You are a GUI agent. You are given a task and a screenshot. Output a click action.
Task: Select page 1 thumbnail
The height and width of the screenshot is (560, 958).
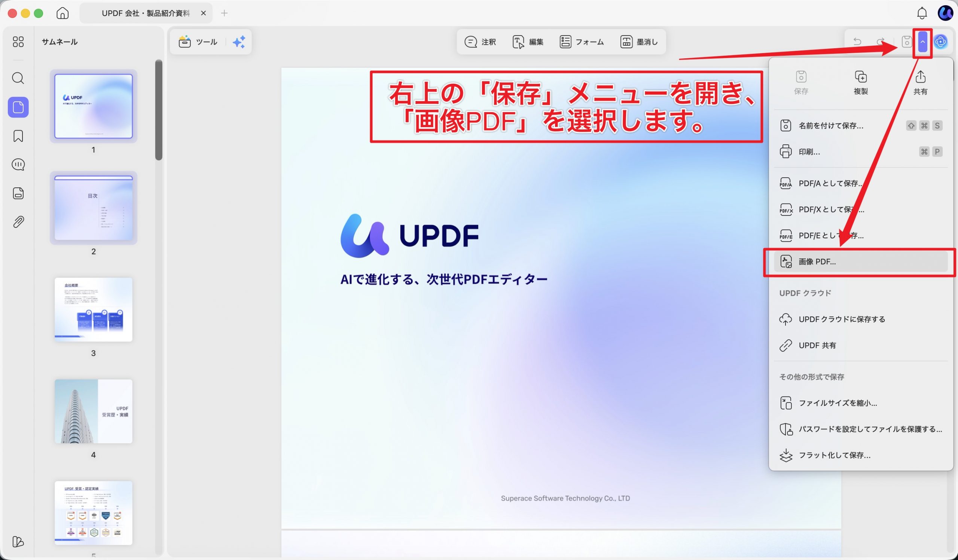coord(94,106)
